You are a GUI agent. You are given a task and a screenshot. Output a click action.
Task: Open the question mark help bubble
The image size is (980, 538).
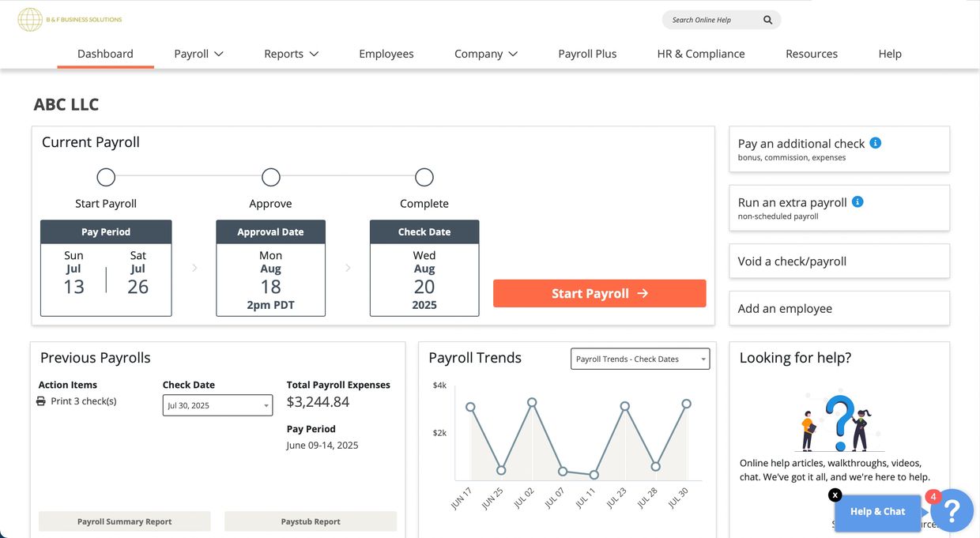tap(952, 511)
